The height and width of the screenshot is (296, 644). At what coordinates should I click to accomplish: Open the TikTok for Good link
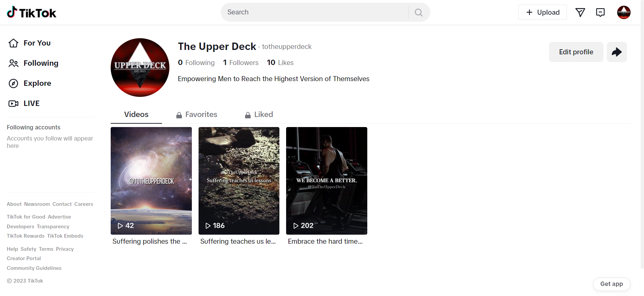[x=26, y=217]
